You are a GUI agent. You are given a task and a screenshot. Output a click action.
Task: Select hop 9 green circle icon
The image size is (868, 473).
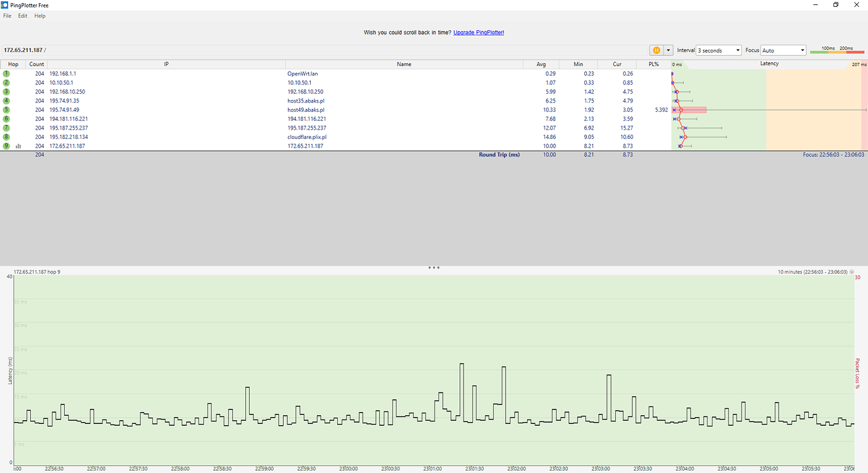[6, 146]
